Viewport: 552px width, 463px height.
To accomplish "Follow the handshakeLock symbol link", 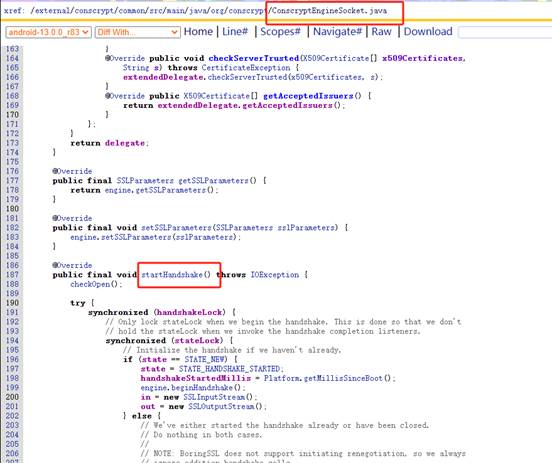I will 190,312.
